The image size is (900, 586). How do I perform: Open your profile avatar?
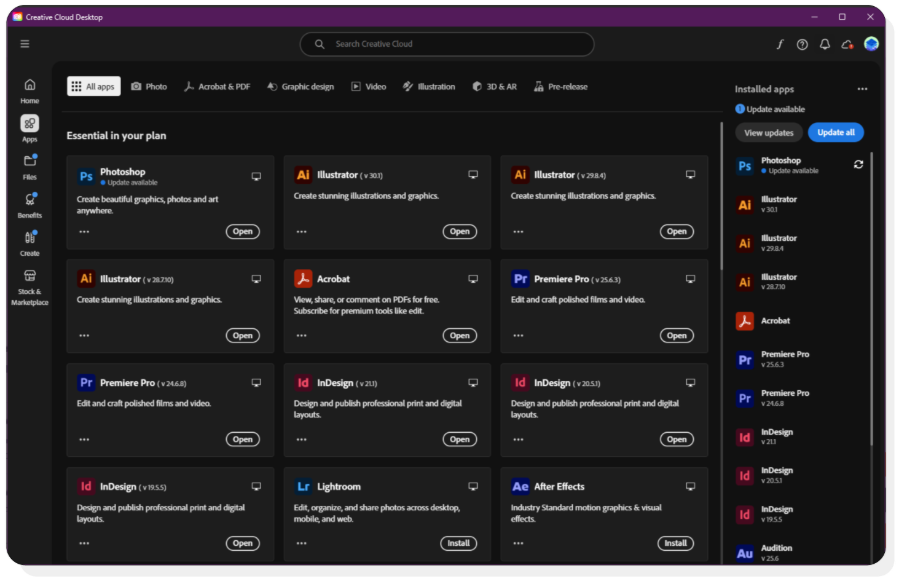871,45
